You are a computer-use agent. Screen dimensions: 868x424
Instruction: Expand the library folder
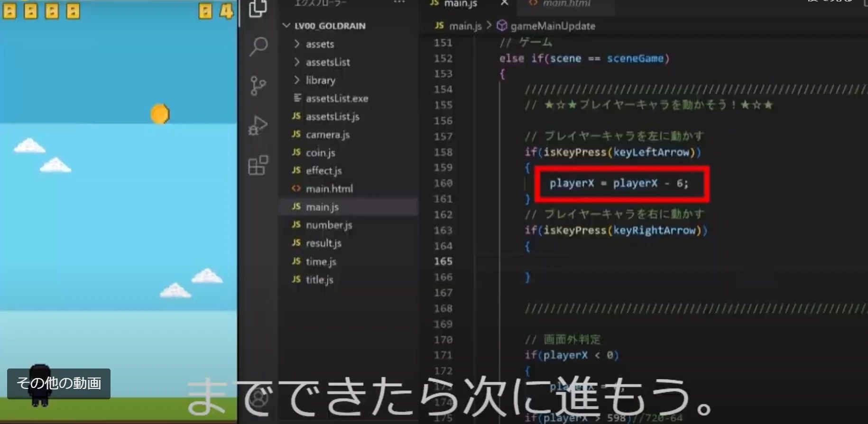[x=320, y=80]
